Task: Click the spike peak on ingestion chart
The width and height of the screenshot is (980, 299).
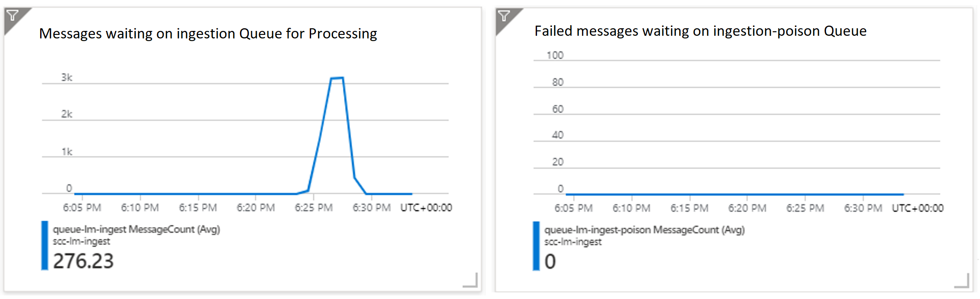Action: coord(337,78)
